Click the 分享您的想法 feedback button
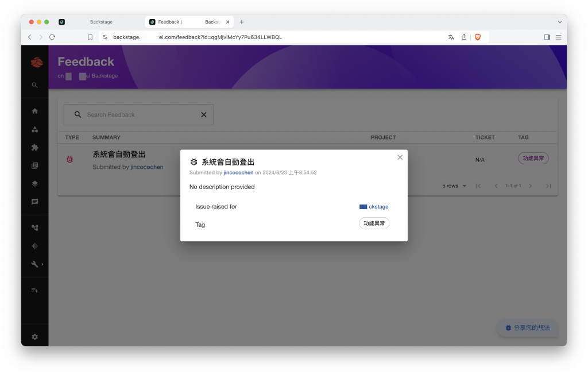The image size is (588, 374). pyautogui.click(x=528, y=328)
